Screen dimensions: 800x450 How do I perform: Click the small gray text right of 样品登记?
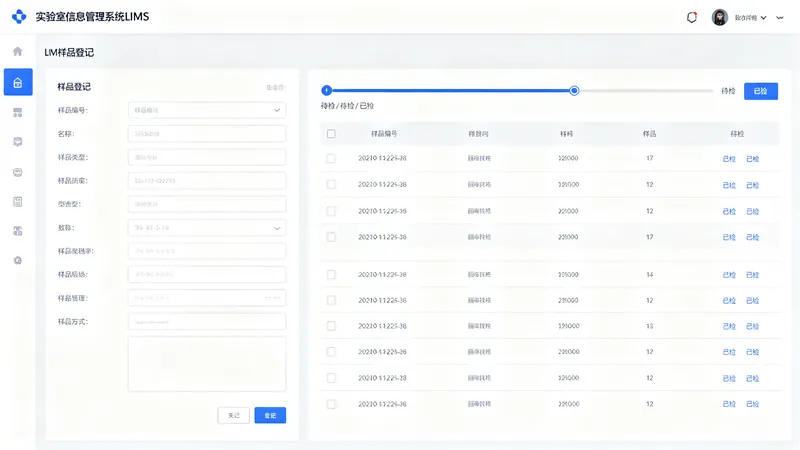coord(276,87)
